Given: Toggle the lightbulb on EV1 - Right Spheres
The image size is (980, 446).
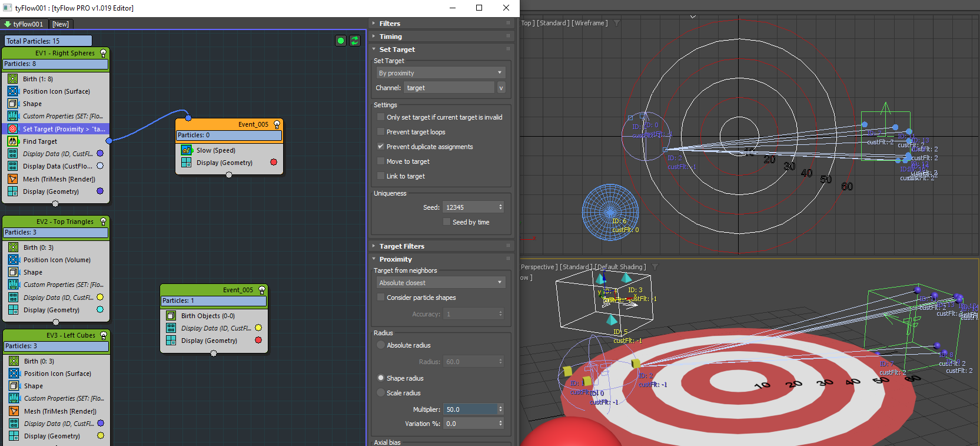Looking at the screenshot, I should click(104, 53).
